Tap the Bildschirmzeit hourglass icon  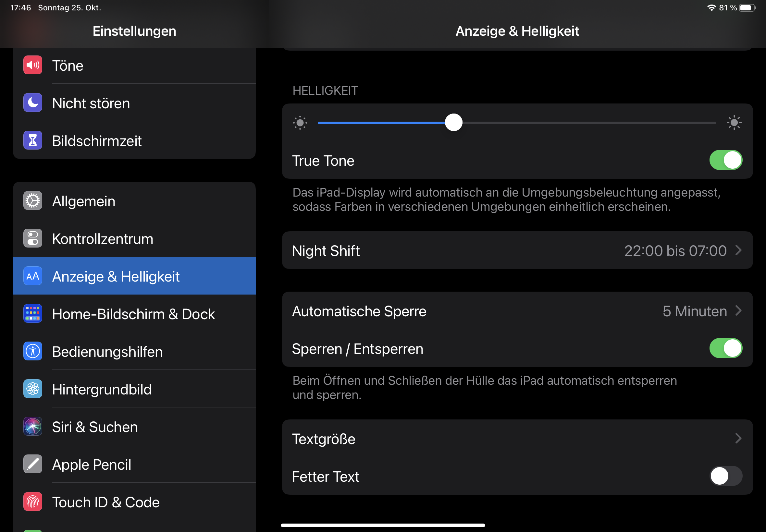33,140
